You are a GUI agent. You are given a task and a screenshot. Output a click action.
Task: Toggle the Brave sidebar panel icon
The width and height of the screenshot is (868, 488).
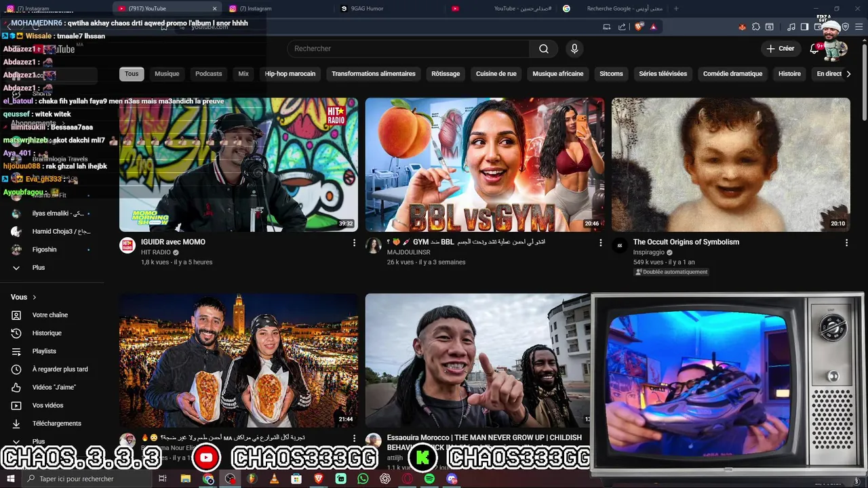tap(804, 27)
